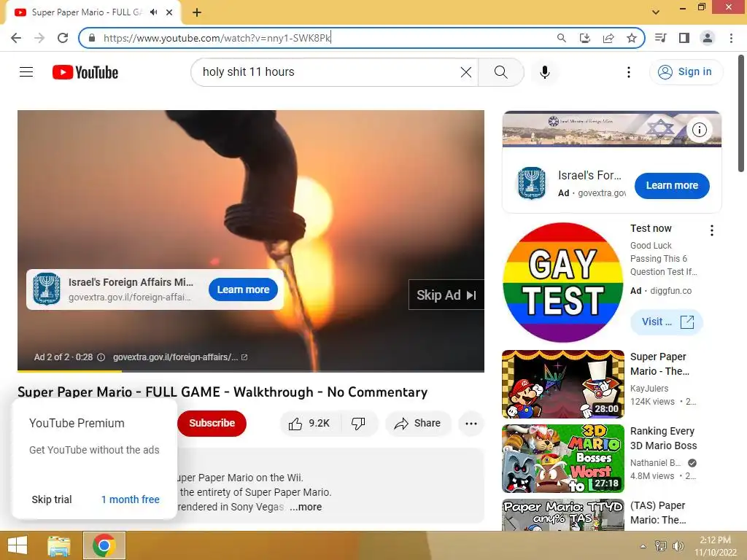Open the info icon on sidebar ad banner
This screenshot has height=560, width=747.
tap(699, 130)
